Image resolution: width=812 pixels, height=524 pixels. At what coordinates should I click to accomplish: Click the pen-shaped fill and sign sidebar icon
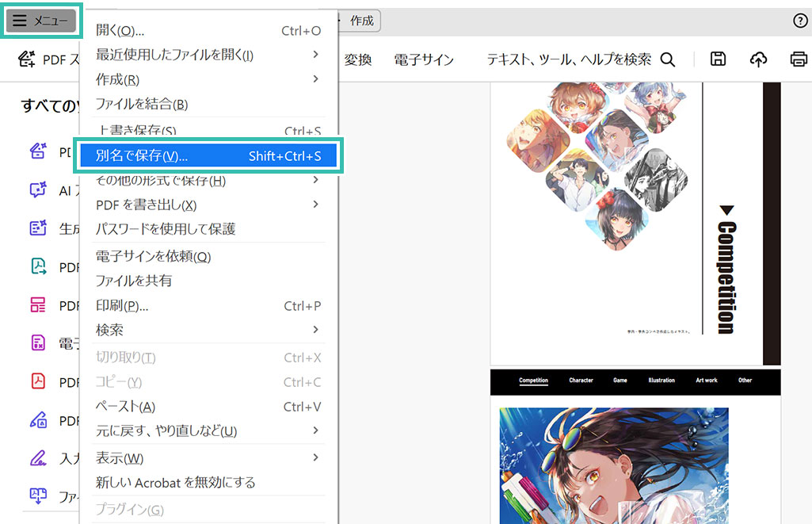[x=38, y=457]
